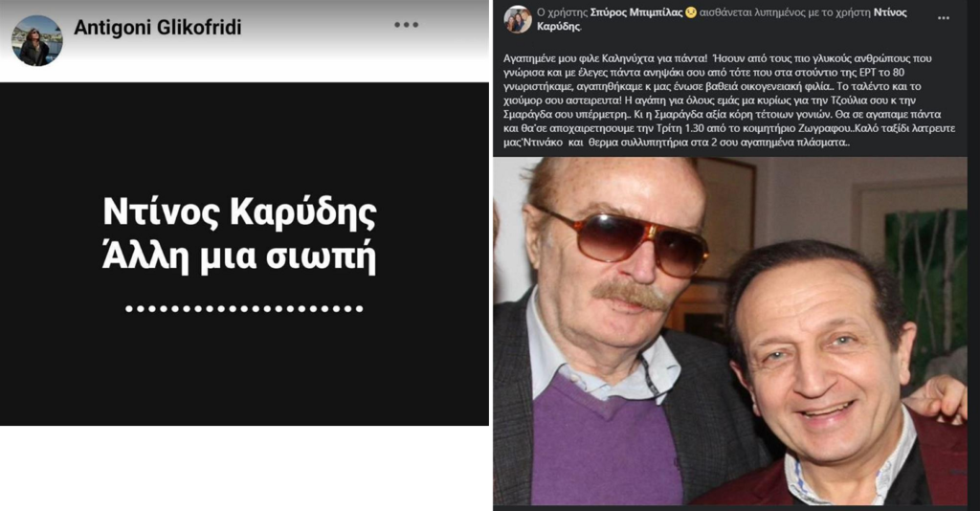
Task: Click the sad face feeling emoji
Action: (691, 12)
